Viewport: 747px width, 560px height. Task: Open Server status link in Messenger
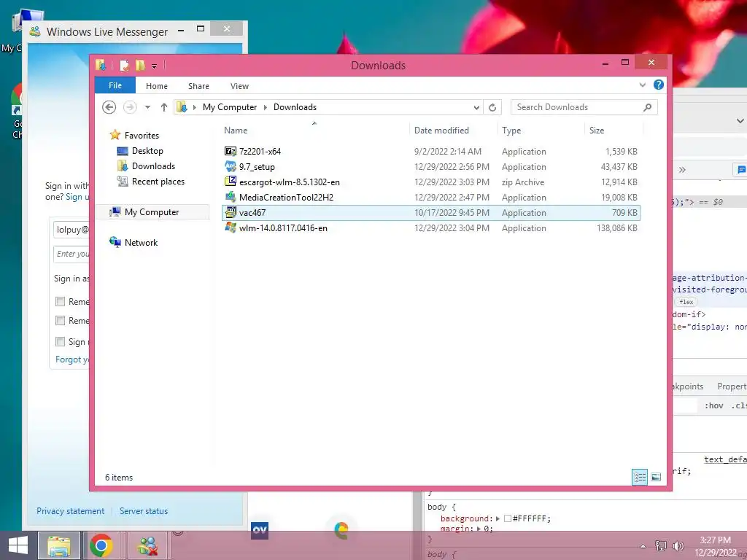point(144,511)
